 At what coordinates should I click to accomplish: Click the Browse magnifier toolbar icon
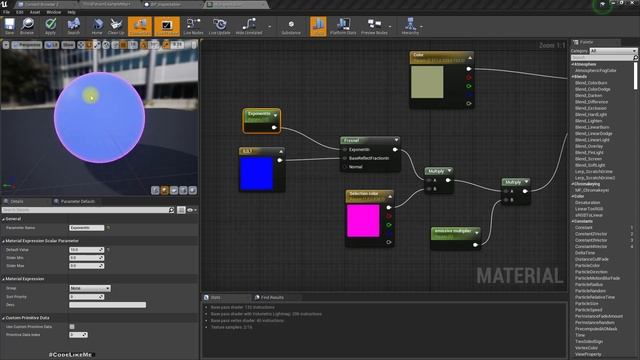27,26
